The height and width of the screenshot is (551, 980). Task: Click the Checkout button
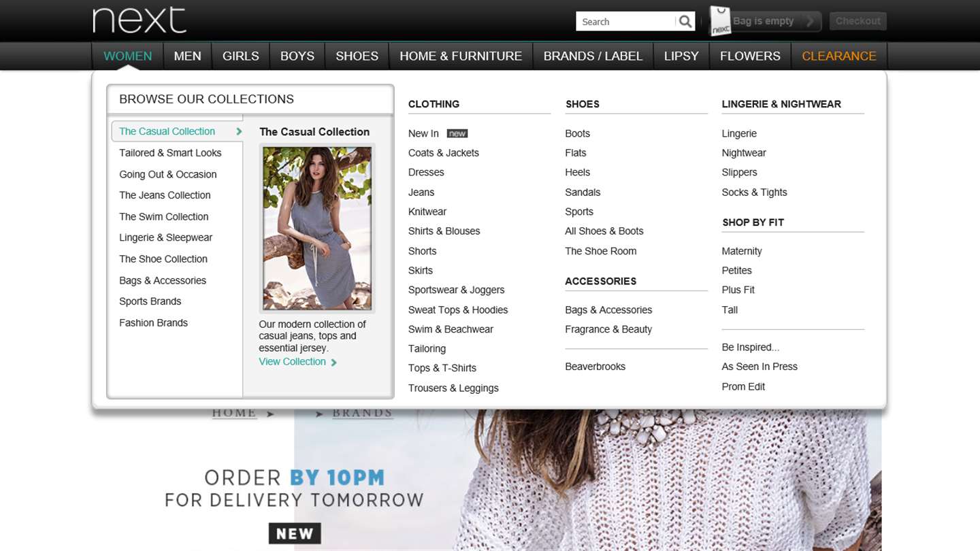857,21
